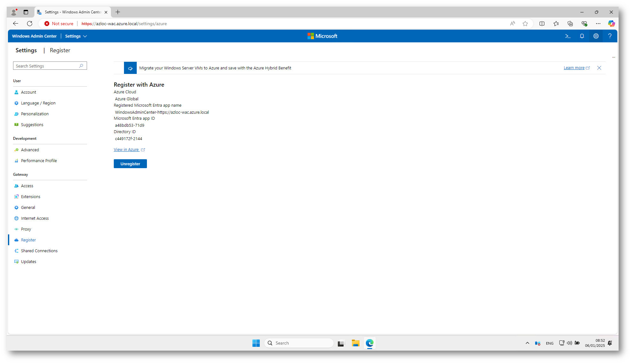The width and height of the screenshot is (632, 364).
Task: Open the page ellipsis menu at right
Action: (614, 58)
